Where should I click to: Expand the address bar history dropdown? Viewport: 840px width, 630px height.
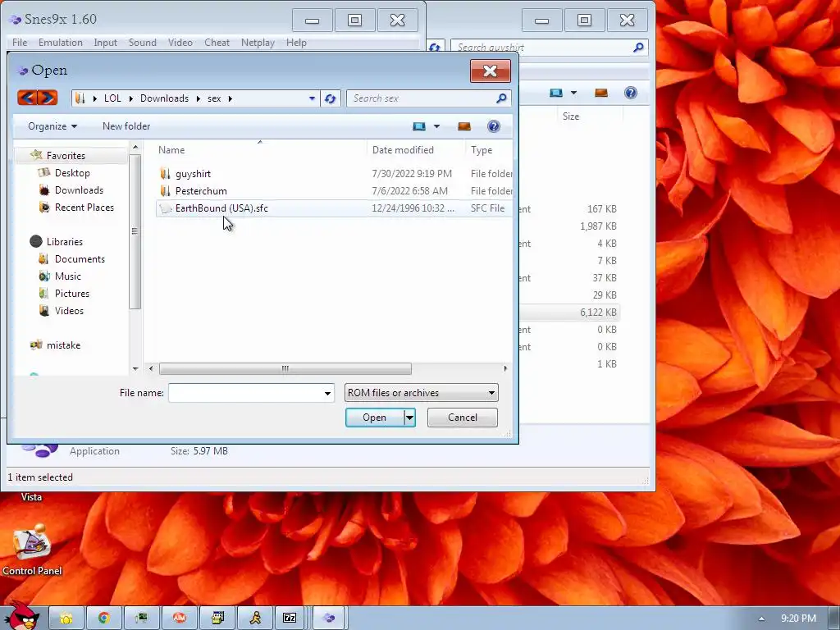pyautogui.click(x=312, y=98)
